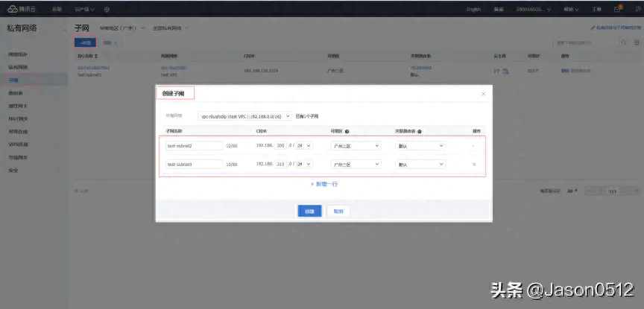Click the test-subnet2 subnet name field

[x=195, y=146]
